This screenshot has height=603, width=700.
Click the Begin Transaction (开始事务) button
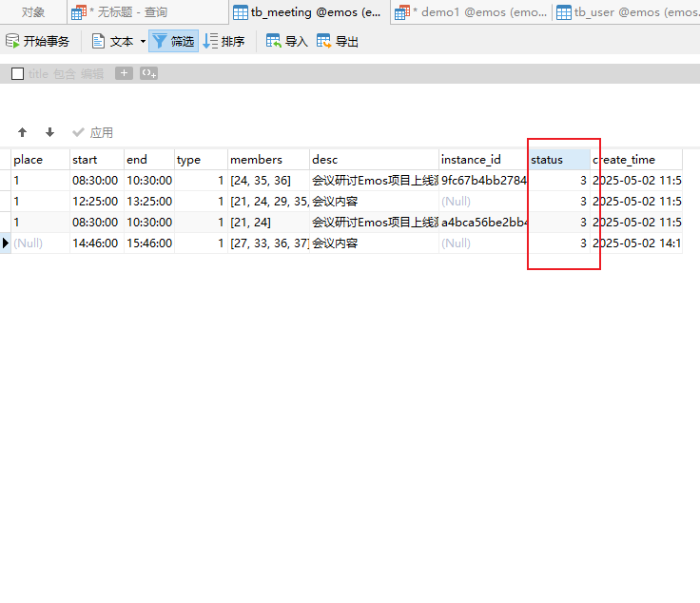click(37, 42)
